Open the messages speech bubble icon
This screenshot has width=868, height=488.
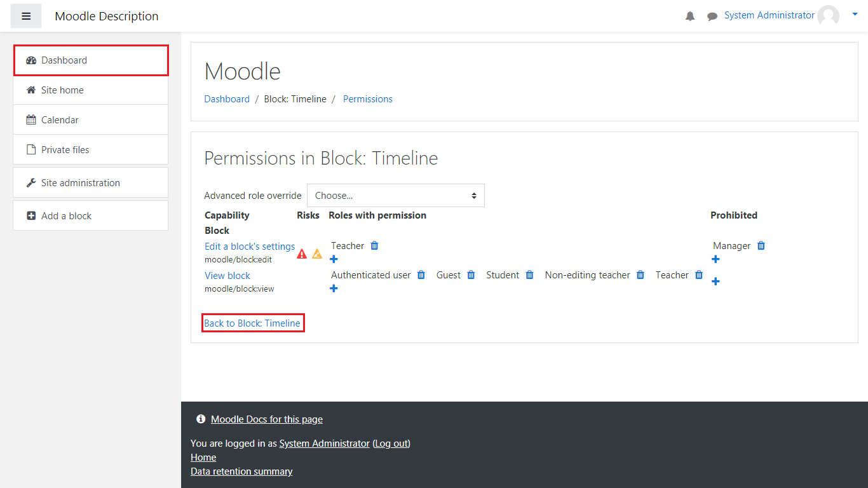click(x=712, y=17)
